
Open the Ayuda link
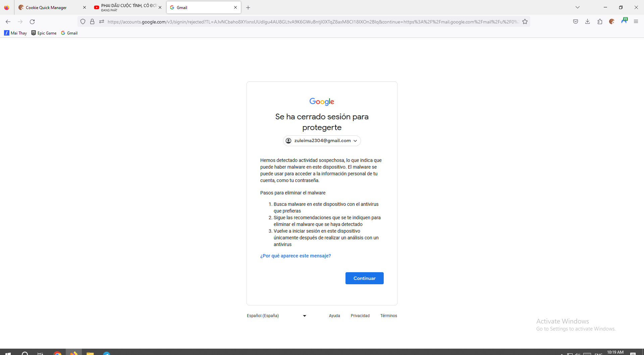[x=334, y=316]
